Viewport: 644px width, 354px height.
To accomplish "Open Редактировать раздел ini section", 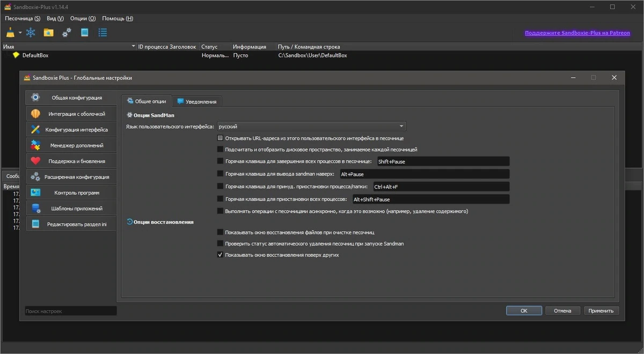I will click(71, 224).
